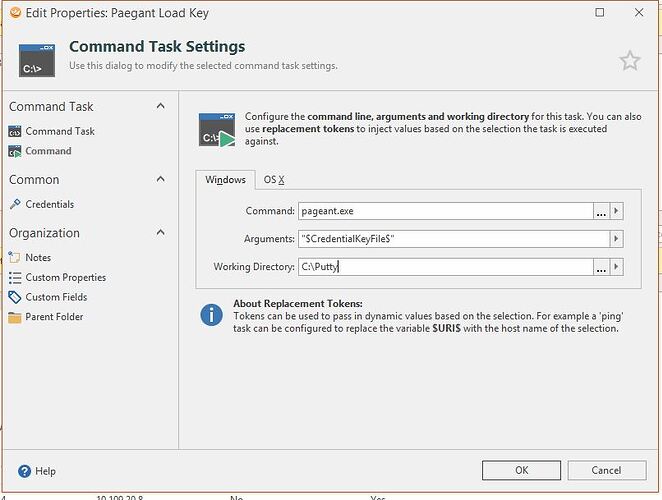
Task: Collapse the Organization section
Action: [160, 233]
